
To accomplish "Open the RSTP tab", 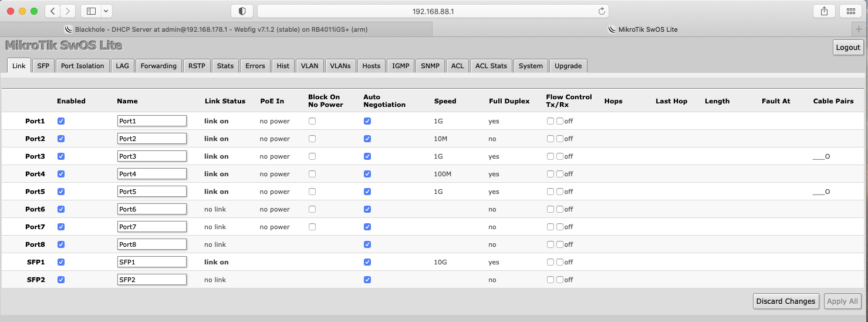I will pos(197,66).
